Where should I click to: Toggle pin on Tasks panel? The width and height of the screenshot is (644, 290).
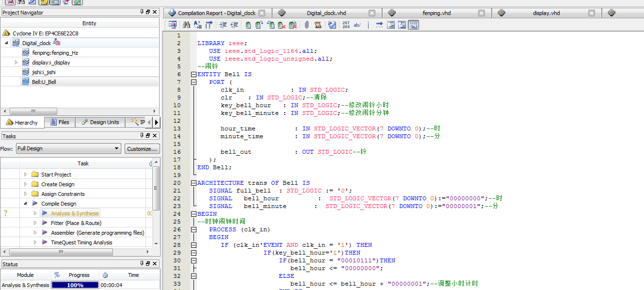[x=142, y=136]
